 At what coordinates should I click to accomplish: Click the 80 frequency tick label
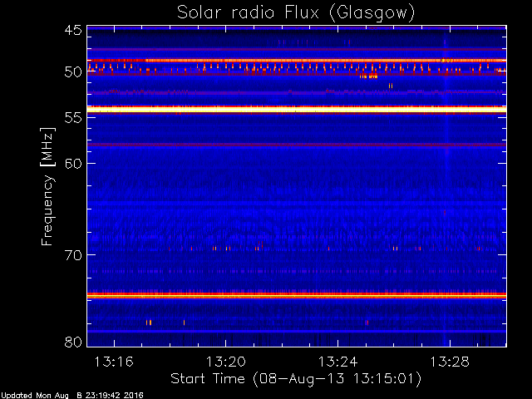click(x=73, y=342)
